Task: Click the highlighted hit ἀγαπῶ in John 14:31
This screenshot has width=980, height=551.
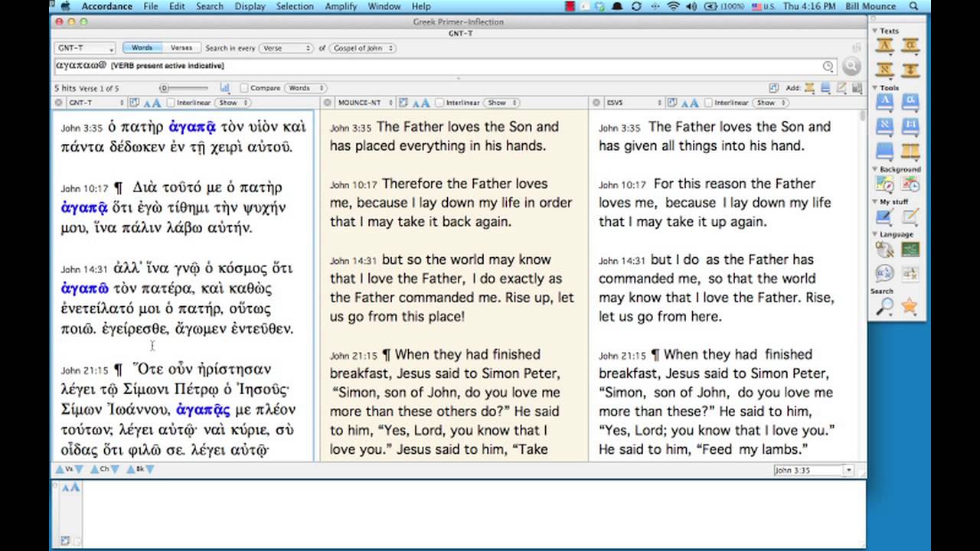Action: pyautogui.click(x=85, y=289)
